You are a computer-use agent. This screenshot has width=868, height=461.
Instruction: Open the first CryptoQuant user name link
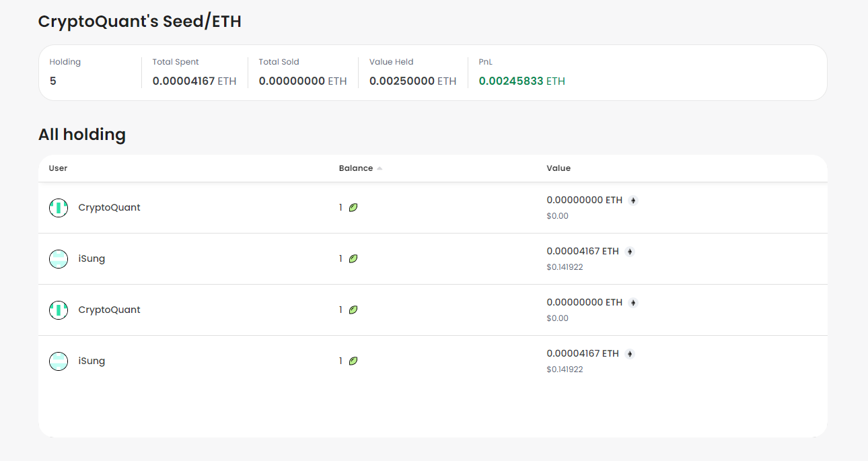pyautogui.click(x=110, y=207)
